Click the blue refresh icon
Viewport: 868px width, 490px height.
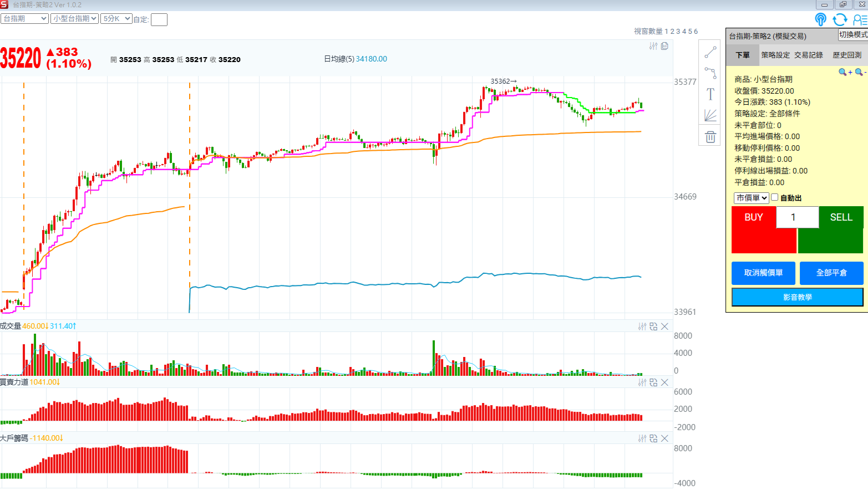pyautogui.click(x=840, y=19)
